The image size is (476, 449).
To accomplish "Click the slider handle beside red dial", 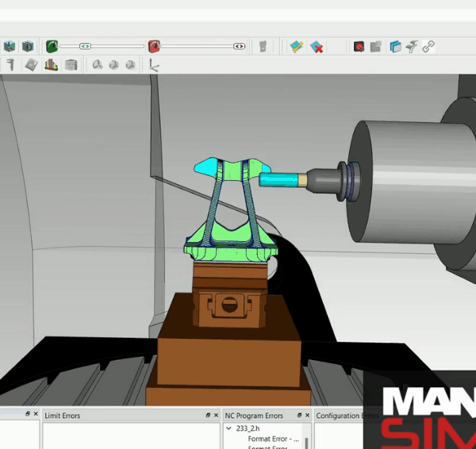I will click(x=239, y=47).
